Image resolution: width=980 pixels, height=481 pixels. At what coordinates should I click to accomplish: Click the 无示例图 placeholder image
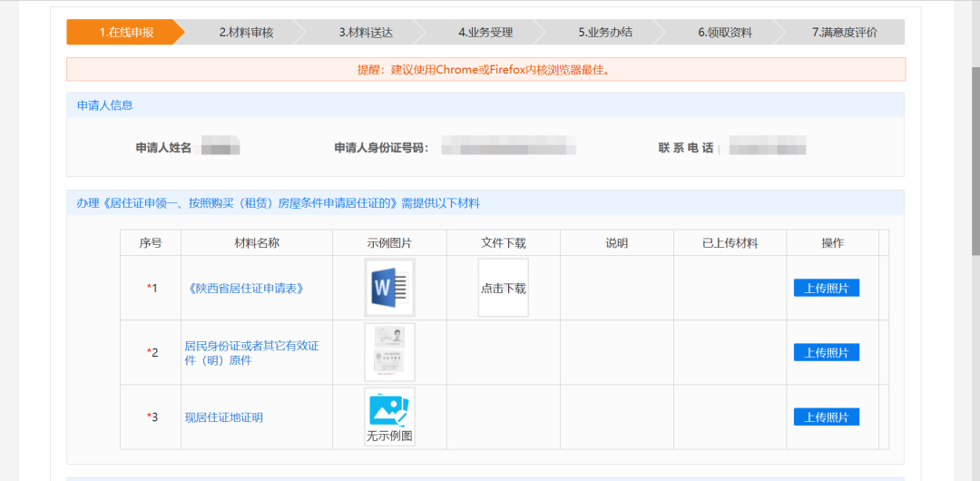[x=389, y=417]
